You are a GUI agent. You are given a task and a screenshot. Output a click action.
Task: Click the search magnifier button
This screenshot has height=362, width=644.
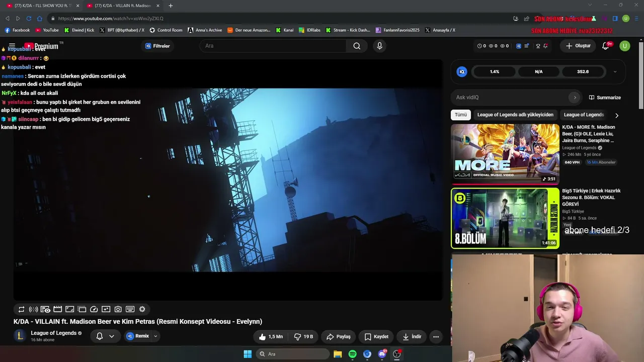(x=357, y=46)
